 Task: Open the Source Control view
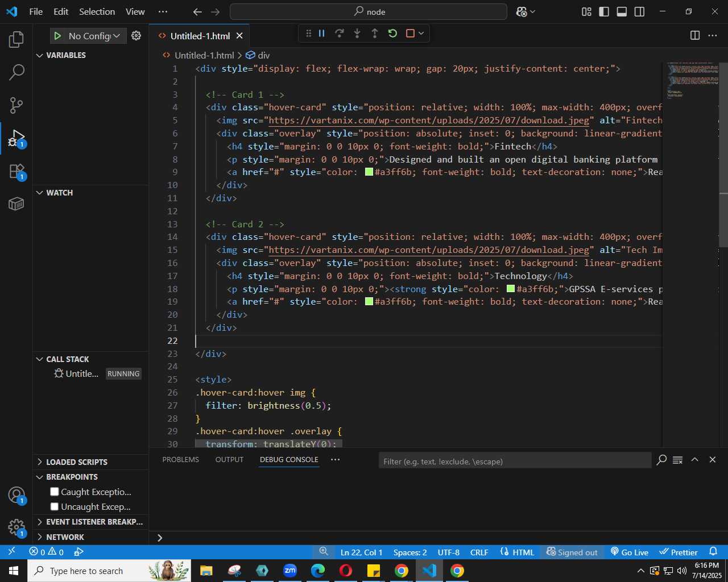click(16, 105)
